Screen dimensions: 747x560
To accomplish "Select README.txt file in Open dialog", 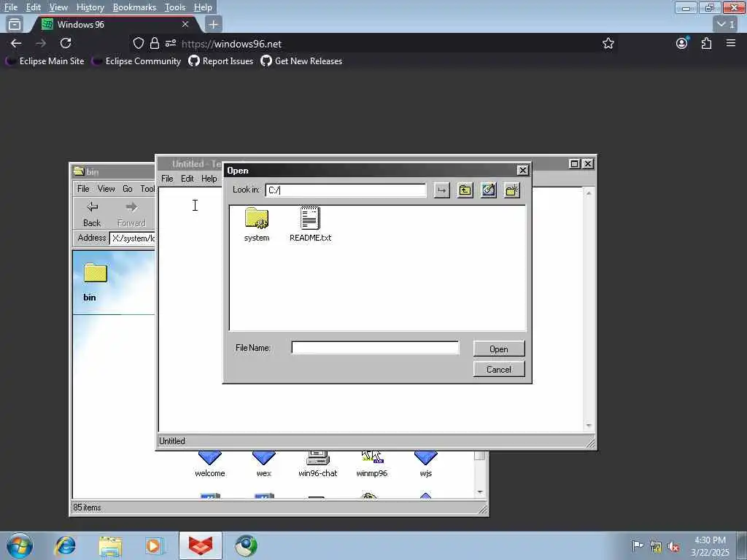I will coord(310,225).
